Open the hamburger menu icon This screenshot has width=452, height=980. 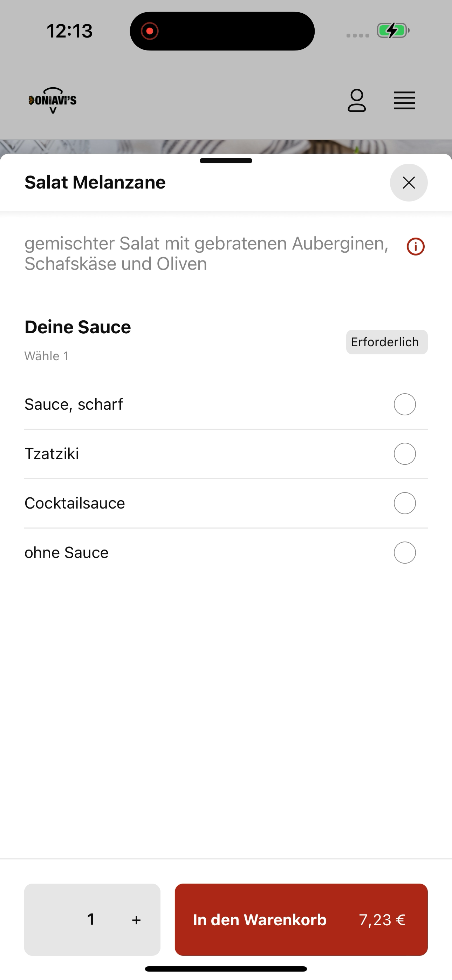click(404, 101)
